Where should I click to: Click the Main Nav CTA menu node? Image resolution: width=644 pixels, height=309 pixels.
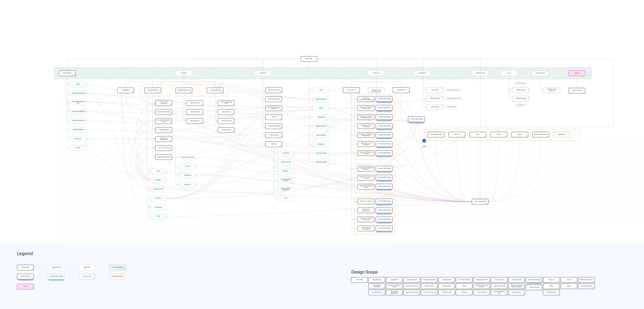480,73
